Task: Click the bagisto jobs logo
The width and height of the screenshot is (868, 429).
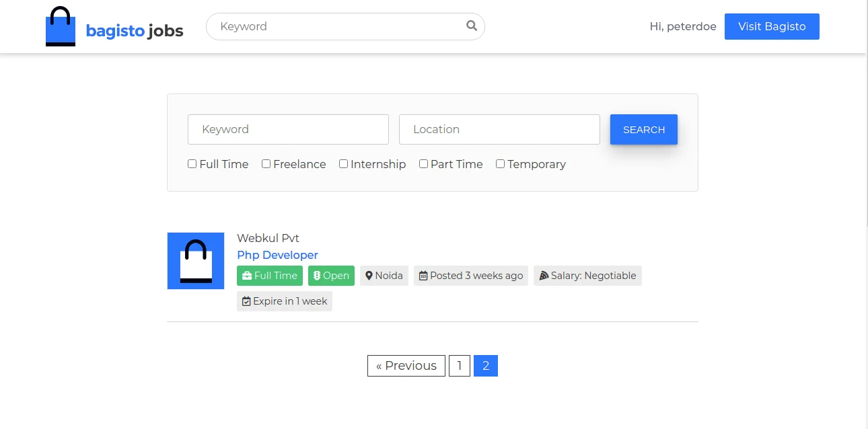Action: coord(114,27)
